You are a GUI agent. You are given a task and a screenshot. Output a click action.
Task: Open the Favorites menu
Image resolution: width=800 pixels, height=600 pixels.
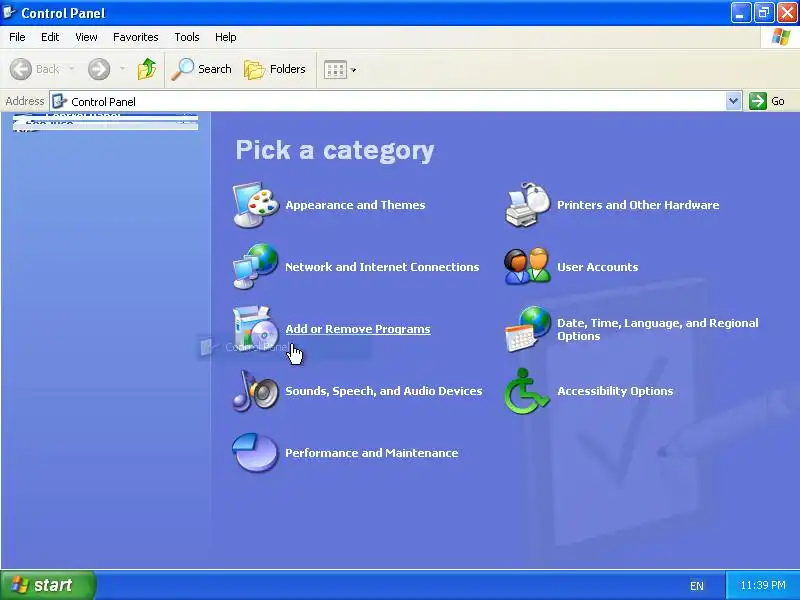136,37
